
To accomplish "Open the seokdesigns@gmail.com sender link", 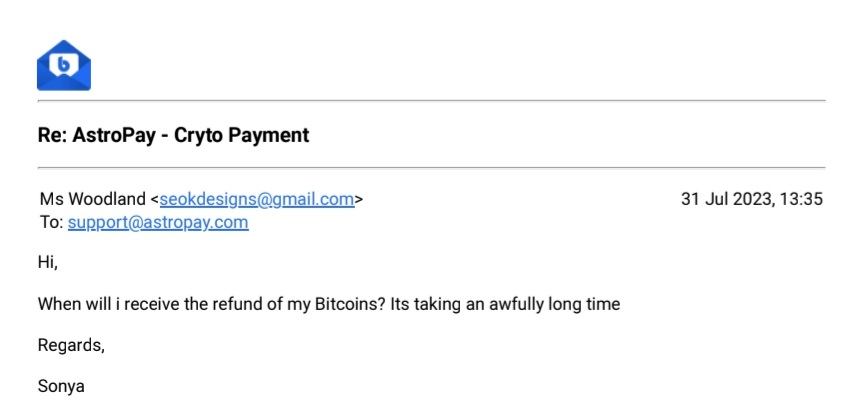I will coord(256,199).
